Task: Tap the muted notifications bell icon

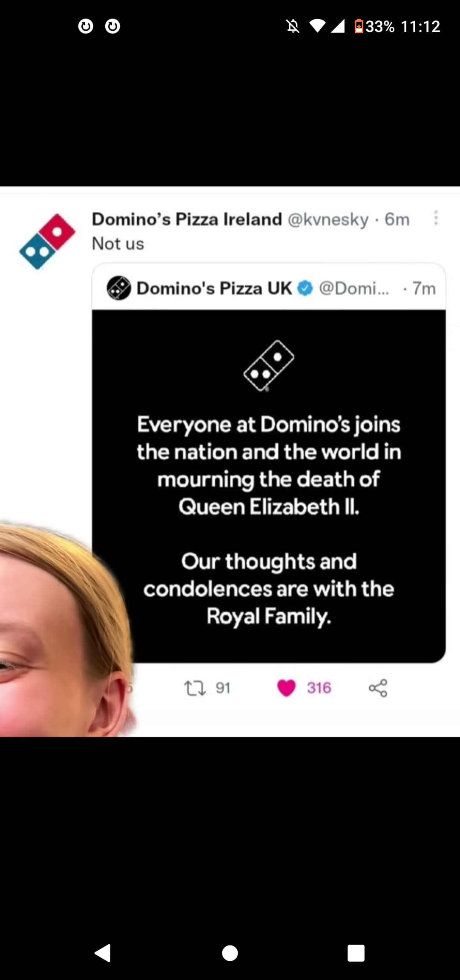Action: pos(293,26)
